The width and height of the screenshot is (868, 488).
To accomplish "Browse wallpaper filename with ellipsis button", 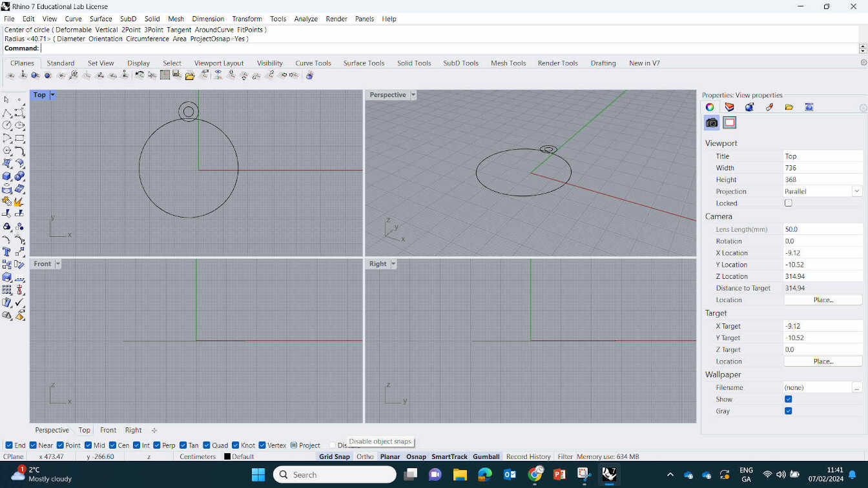I will point(857,387).
